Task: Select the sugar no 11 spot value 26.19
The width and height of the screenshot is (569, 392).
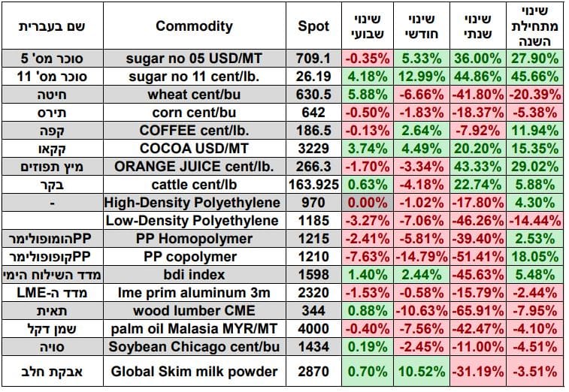Action: click(313, 77)
